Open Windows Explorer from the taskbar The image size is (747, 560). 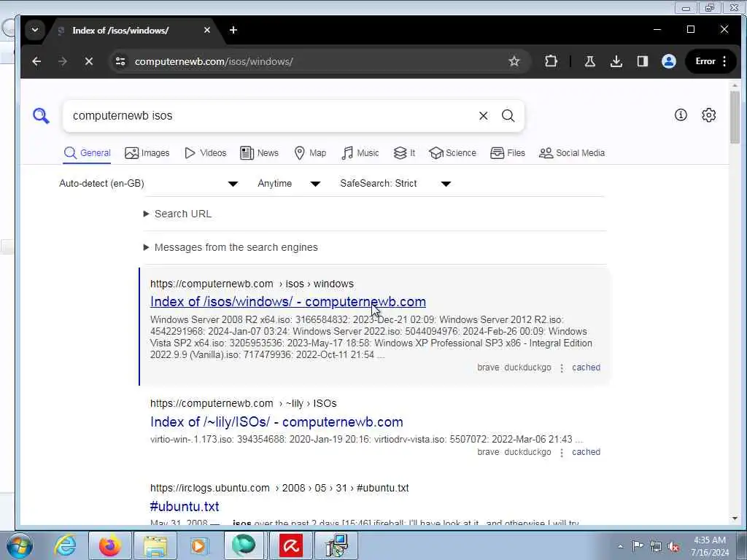(x=155, y=545)
